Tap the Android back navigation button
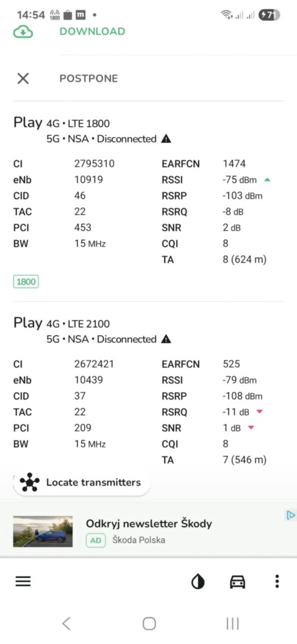Image resolution: width=297 pixels, height=644 pixels. (66, 623)
